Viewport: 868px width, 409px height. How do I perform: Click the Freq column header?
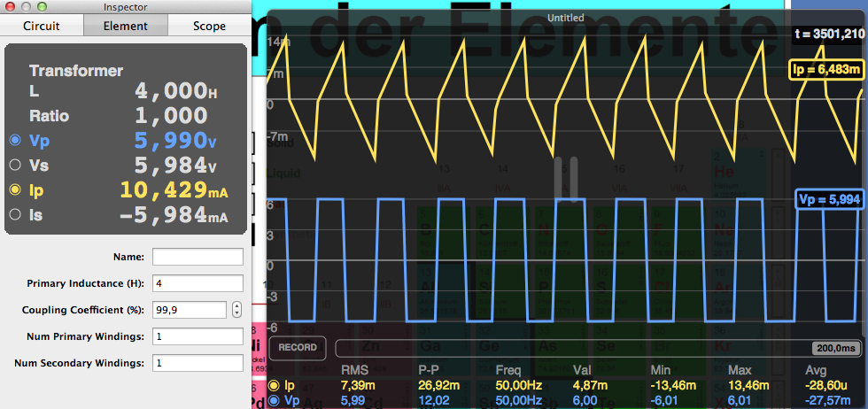tap(508, 370)
